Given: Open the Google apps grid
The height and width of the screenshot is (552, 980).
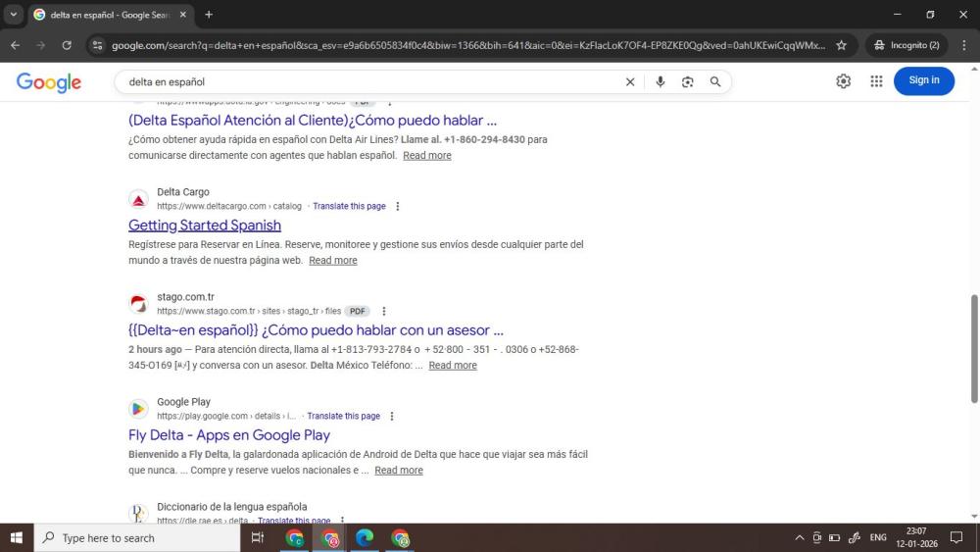Looking at the screenshot, I should click(x=876, y=81).
